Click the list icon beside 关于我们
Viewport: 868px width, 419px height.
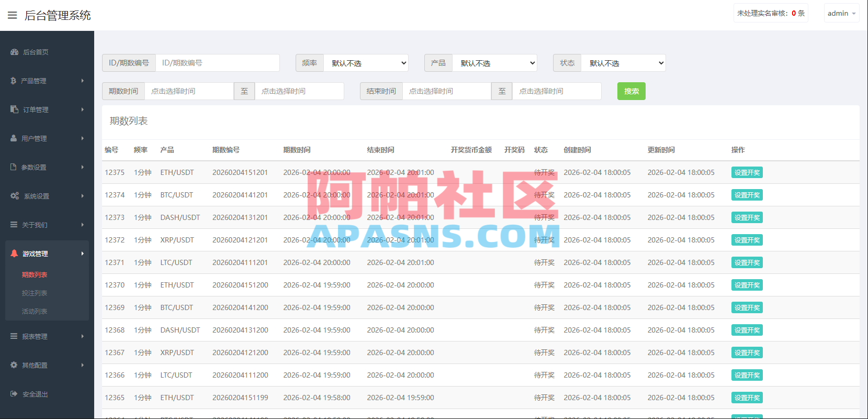coord(14,225)
